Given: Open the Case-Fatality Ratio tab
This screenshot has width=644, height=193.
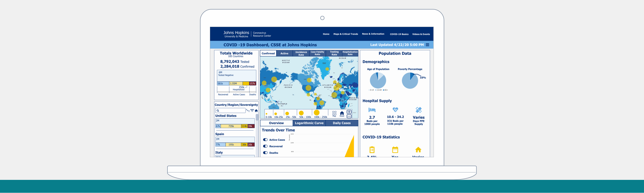Looking at the screenshot, I should tap(317, 53).
